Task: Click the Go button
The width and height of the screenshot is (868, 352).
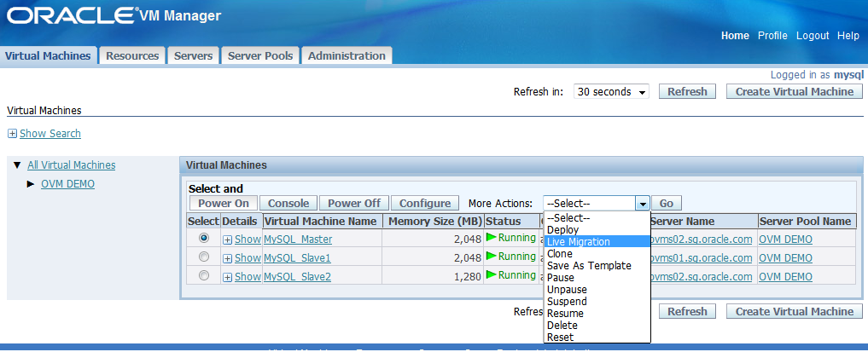Action: pos(667,204)
